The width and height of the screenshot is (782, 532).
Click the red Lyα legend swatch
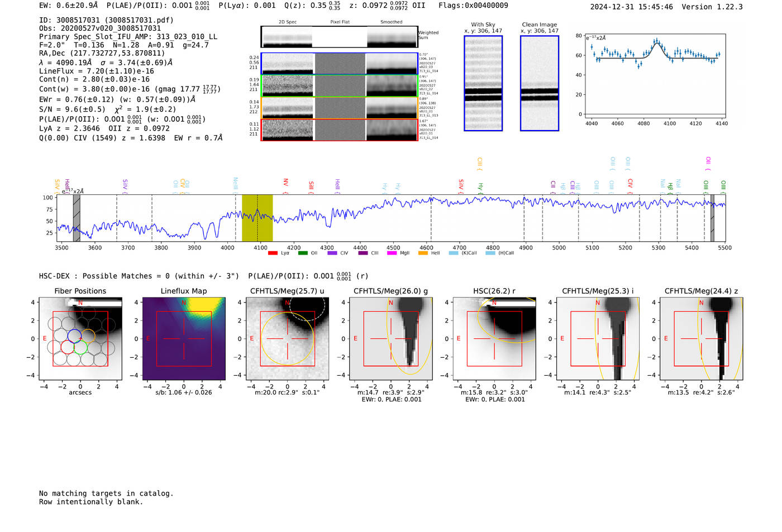click(273, 253)
